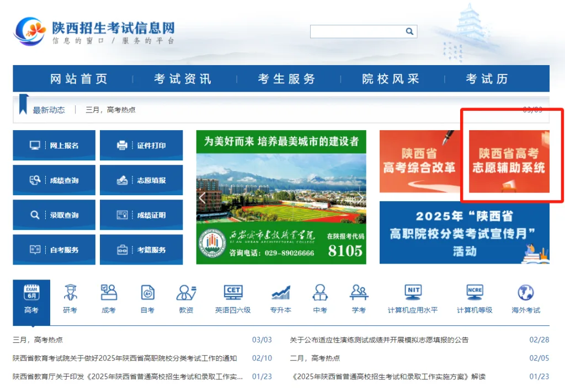Click the 成绩证明 button
565x392 pixels.
click(141, 215)
